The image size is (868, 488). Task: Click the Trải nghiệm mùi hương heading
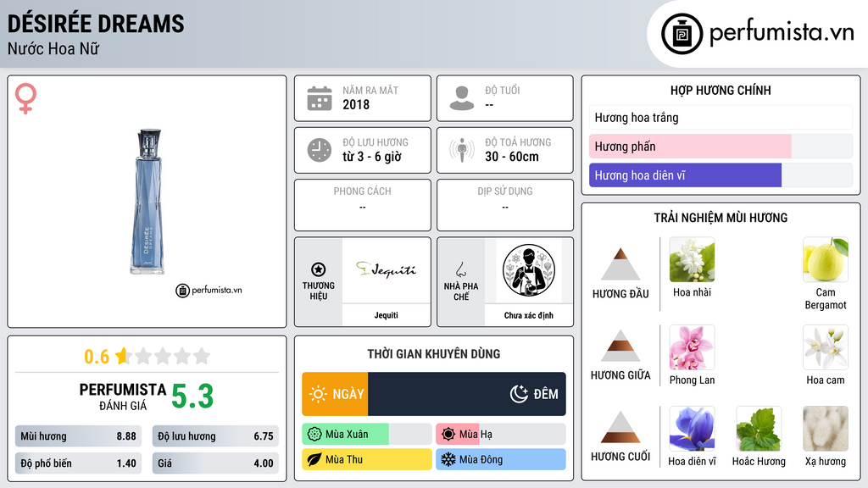click(x=721, y=218)
